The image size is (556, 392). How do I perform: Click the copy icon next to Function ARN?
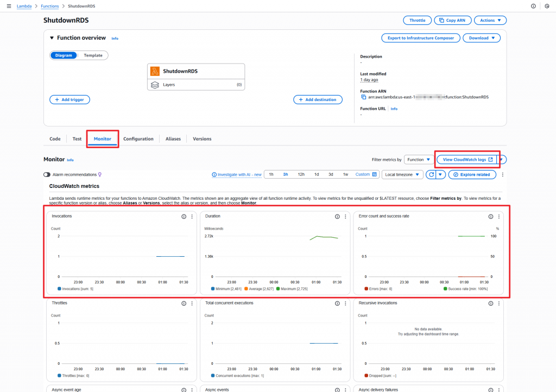pyautogui.click(x=363, y=97)
